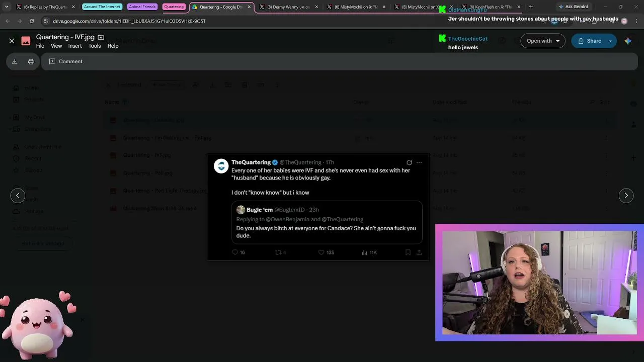644x362 pixels.
Task: Click the Quartering - IVF.jpg file title
Action: [65, 37]
